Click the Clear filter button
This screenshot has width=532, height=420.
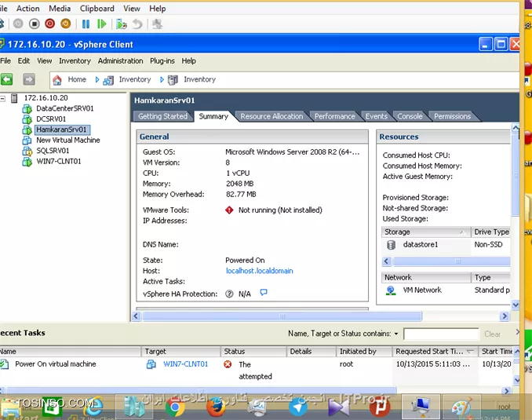(x=492, y=334)
